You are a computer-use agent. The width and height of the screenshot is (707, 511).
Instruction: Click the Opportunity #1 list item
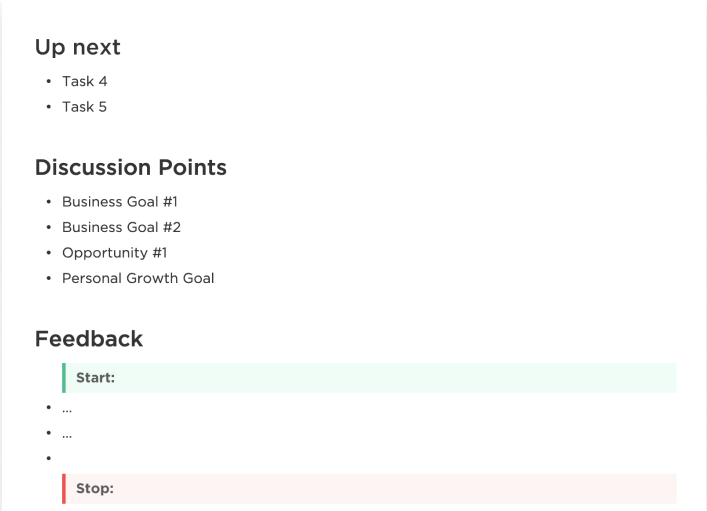[x=112, y=253]
